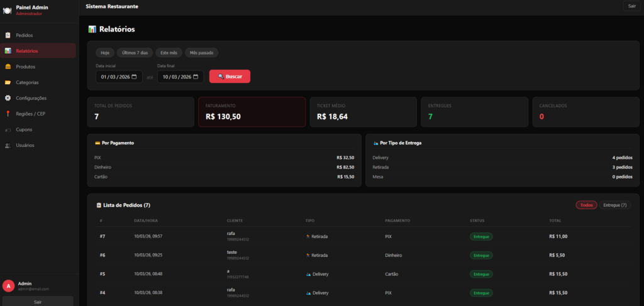Choose the Mês passado range
Viewport: 644px width, 306px height.
[201, 53]
